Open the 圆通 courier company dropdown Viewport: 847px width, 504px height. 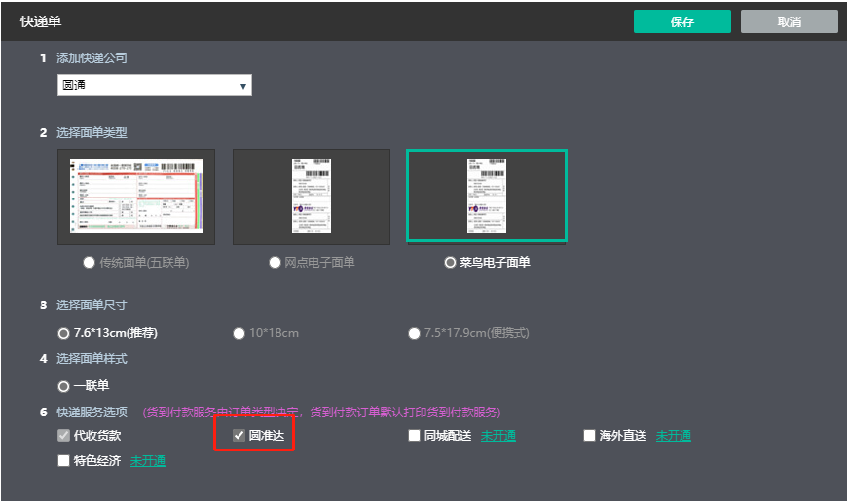155,87
